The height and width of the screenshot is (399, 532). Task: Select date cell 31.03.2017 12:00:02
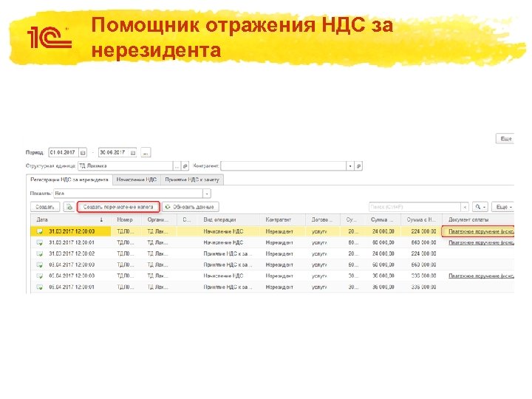point(72,253)
